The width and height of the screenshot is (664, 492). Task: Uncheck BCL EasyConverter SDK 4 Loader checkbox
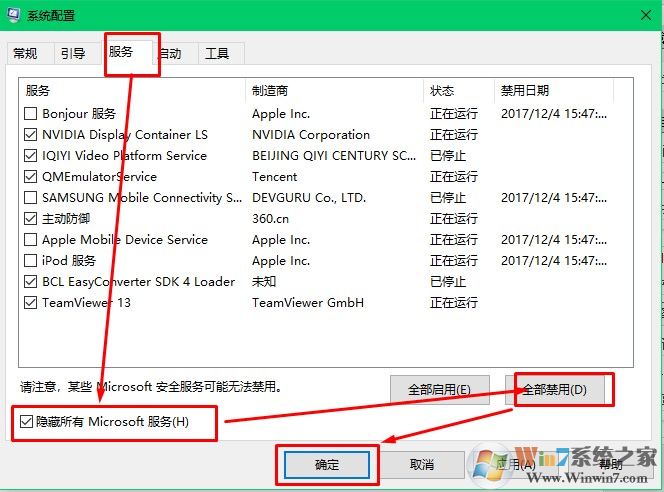pyautogui.click(x=30, y=282)
